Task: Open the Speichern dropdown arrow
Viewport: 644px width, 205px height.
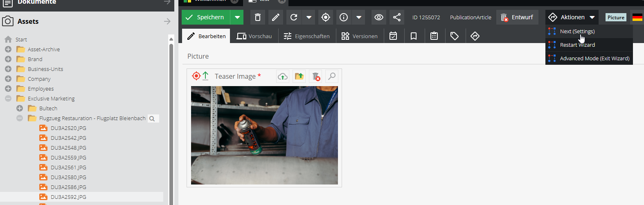Action: [x=237, y=17]
